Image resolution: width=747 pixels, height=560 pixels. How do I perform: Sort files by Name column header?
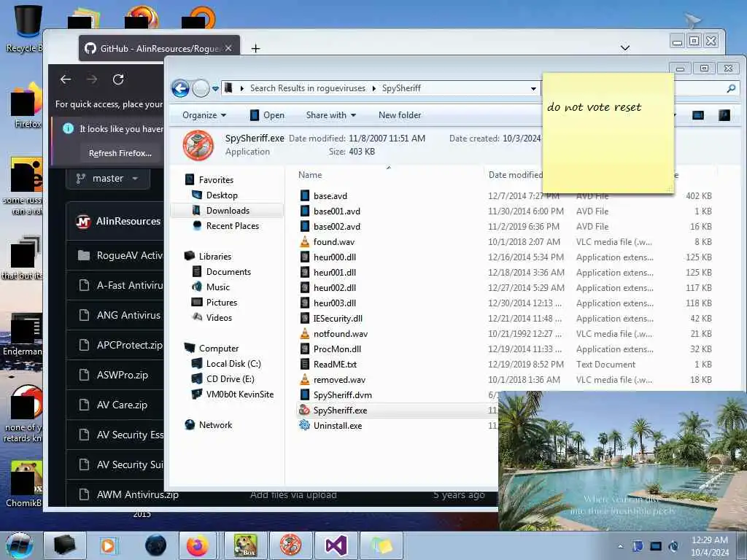pyautogui.click(x=310, y=175)
